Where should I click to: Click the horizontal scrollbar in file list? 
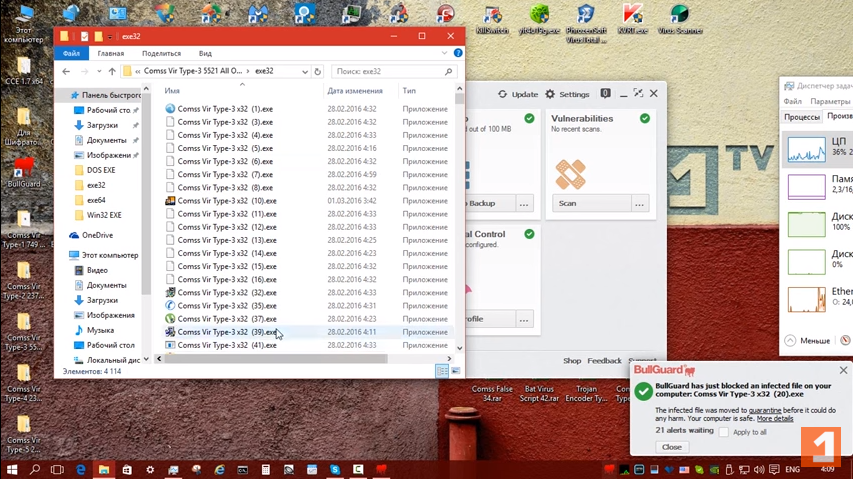[276, 359]
